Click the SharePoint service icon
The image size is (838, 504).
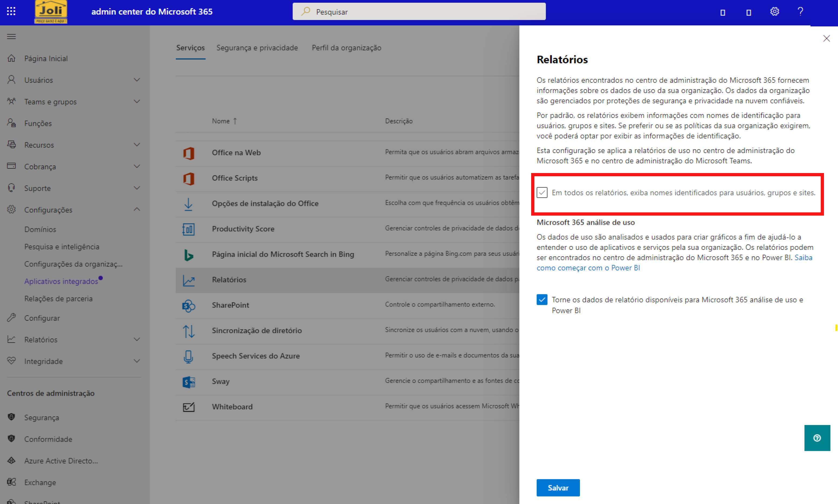[x=188, y=305]
